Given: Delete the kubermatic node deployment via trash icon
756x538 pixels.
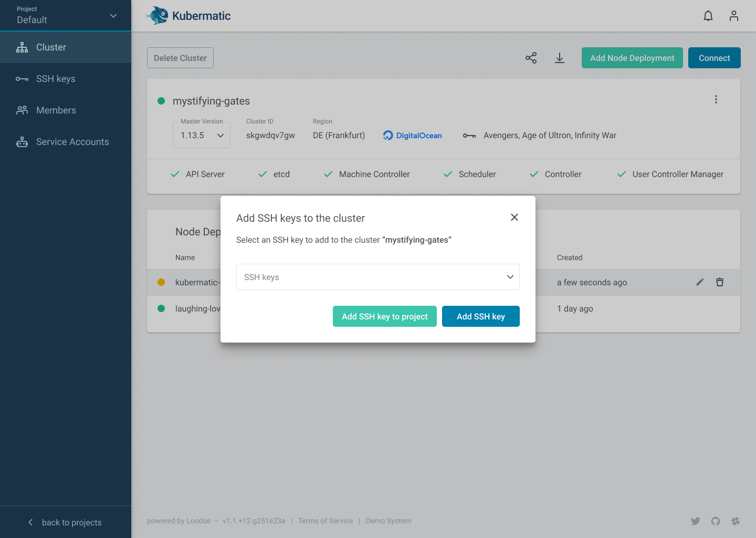Looking at the screenshot, I should click(x=720, y=282).
